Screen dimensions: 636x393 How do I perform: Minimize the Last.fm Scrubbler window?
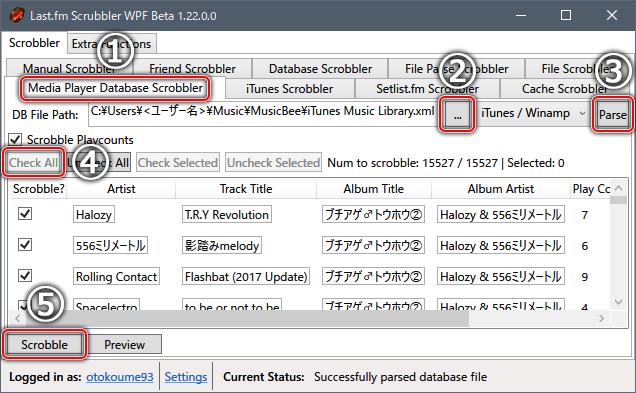521,15
